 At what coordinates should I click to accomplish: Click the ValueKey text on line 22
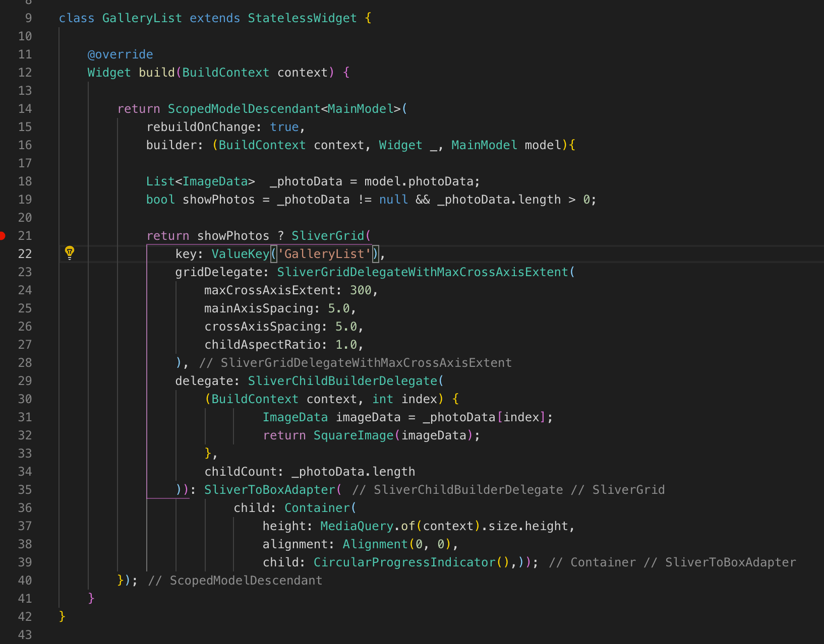click(240, 253)
